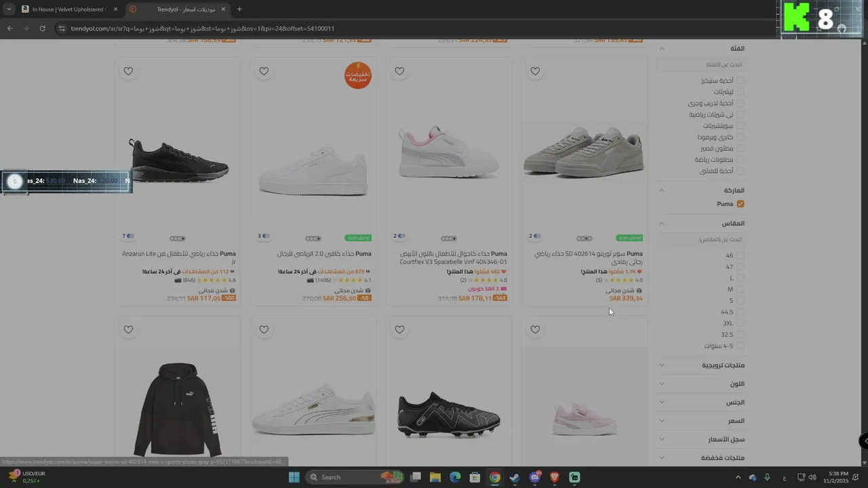Viewport: 868px width, 488px height.
Task: Close the Trendyol tab
Action: [223, 9]
